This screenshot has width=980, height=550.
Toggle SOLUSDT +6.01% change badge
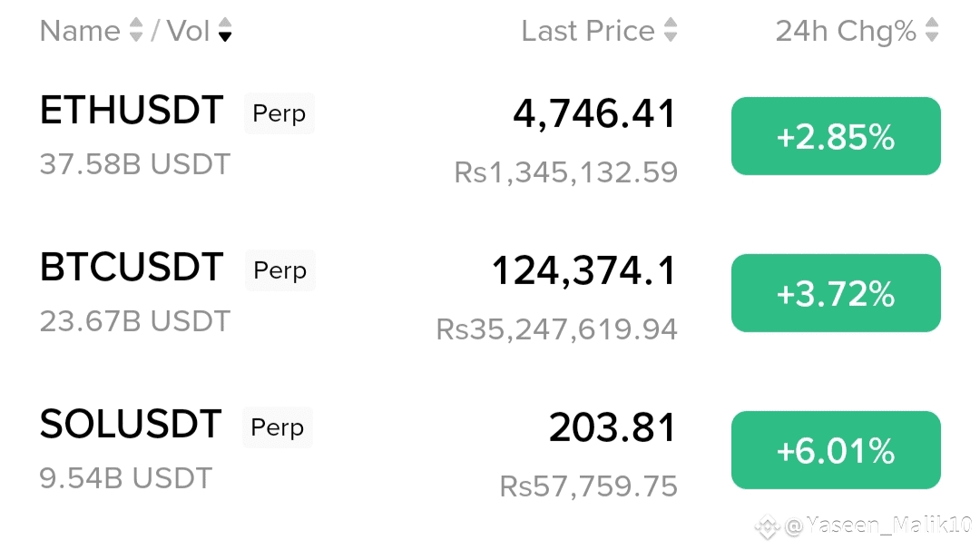point(836,450)
